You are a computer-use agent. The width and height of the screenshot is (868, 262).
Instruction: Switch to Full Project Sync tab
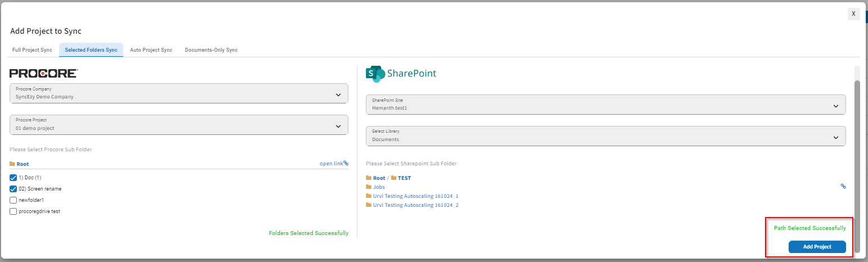pos(32,50)
